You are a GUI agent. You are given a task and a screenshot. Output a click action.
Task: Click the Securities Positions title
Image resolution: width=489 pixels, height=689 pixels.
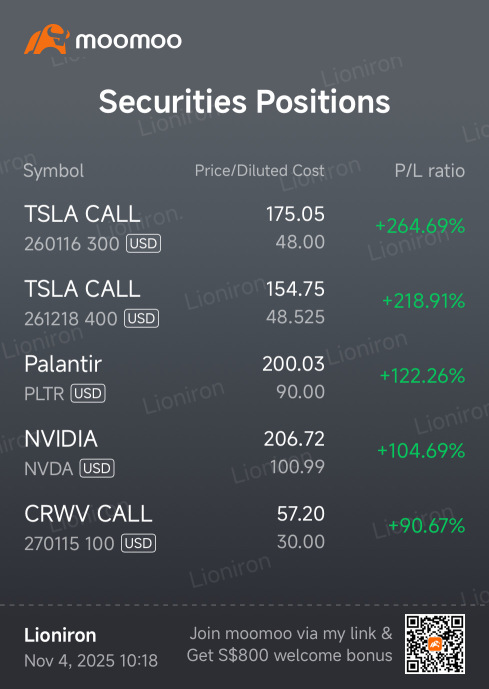(x=244, y=101)
